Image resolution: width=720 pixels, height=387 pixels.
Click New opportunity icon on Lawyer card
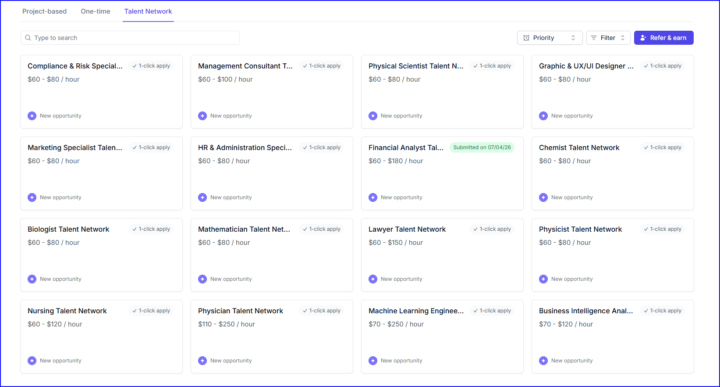(x=373, y=279)
